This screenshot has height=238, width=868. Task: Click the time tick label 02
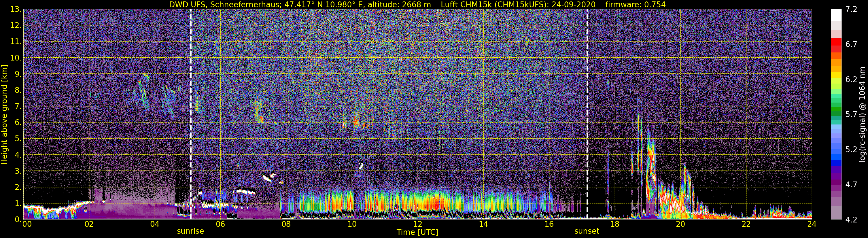tap(89, 224)
